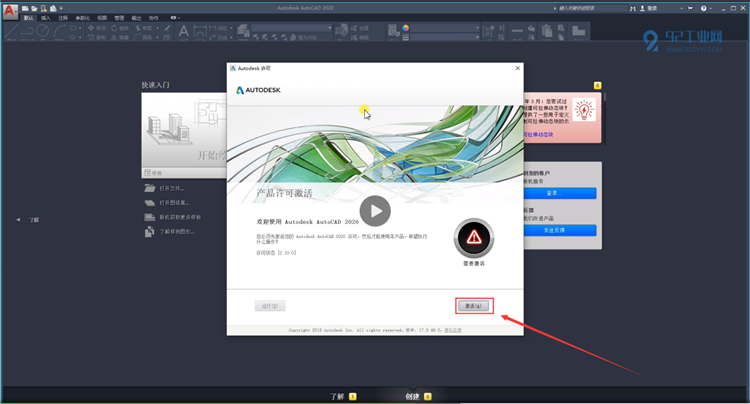750x404 pixels.
Task: Switch to the 注释 (Annotate) ribbon tab
Action: 63,18
